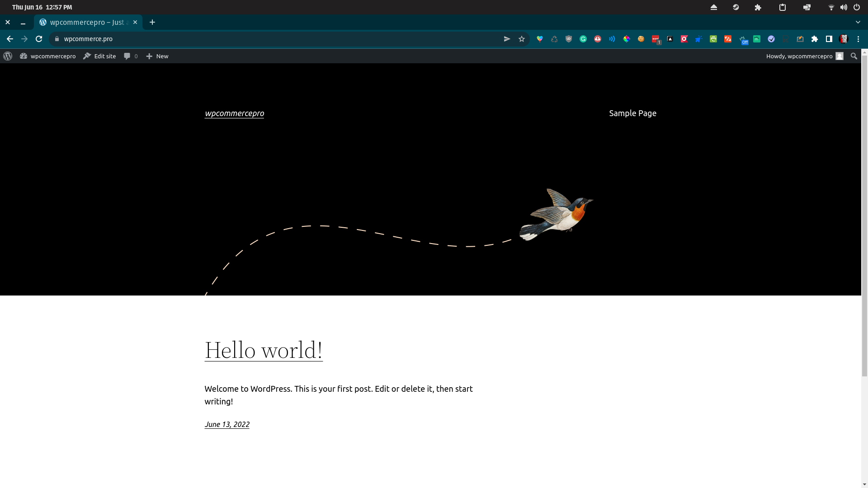Open the Extensions puzzle-piece menu
Viewport: 868px width, 488px height.
coord(815,39)
